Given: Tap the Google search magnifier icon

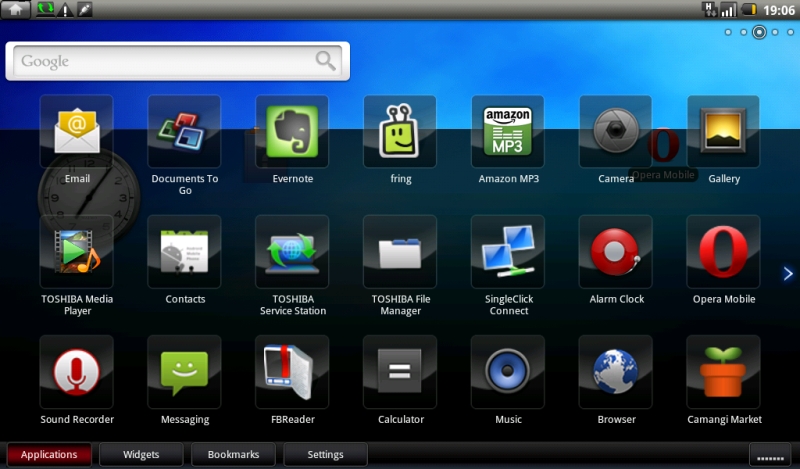Looking at the screenshot, I should point(325,61).
